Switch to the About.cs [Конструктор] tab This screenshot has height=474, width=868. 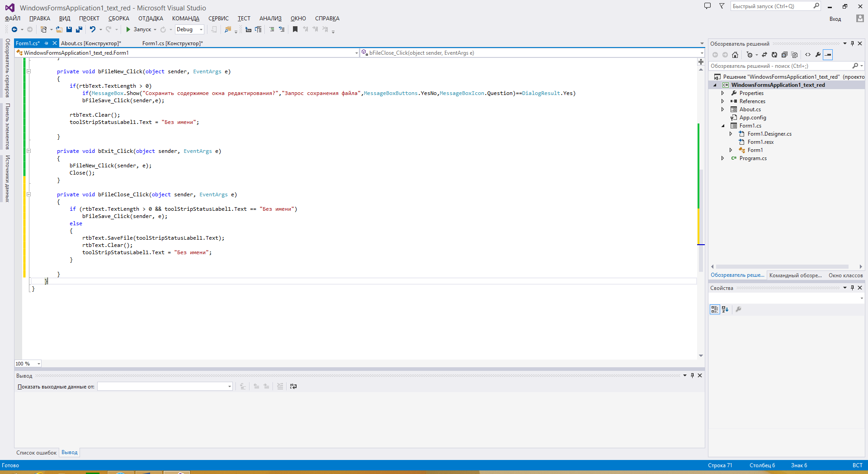coord(91,43)
